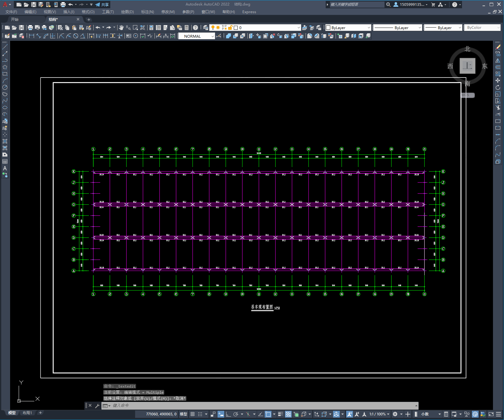
Task: Choose the Polygon draw tool
Action: (x=5, y=67)
